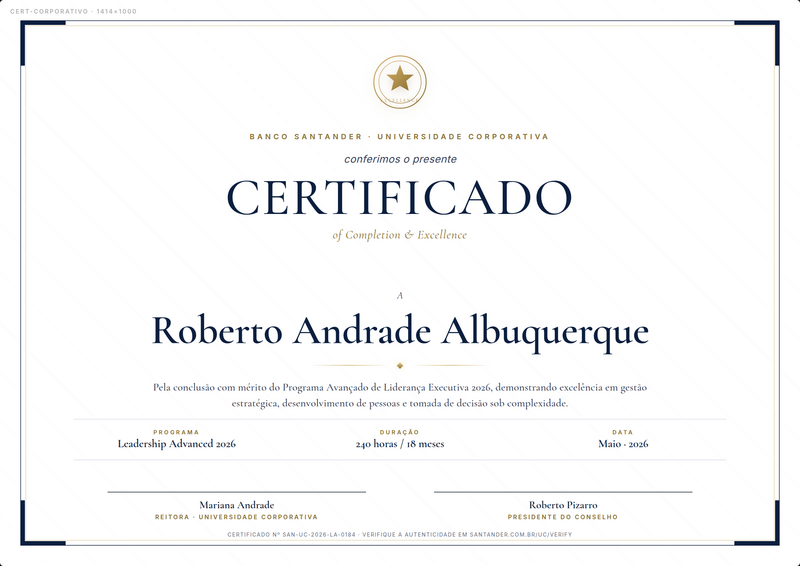
Task: Select the "of Completion & Excellence" subtitle
Action: click(399, 235)
